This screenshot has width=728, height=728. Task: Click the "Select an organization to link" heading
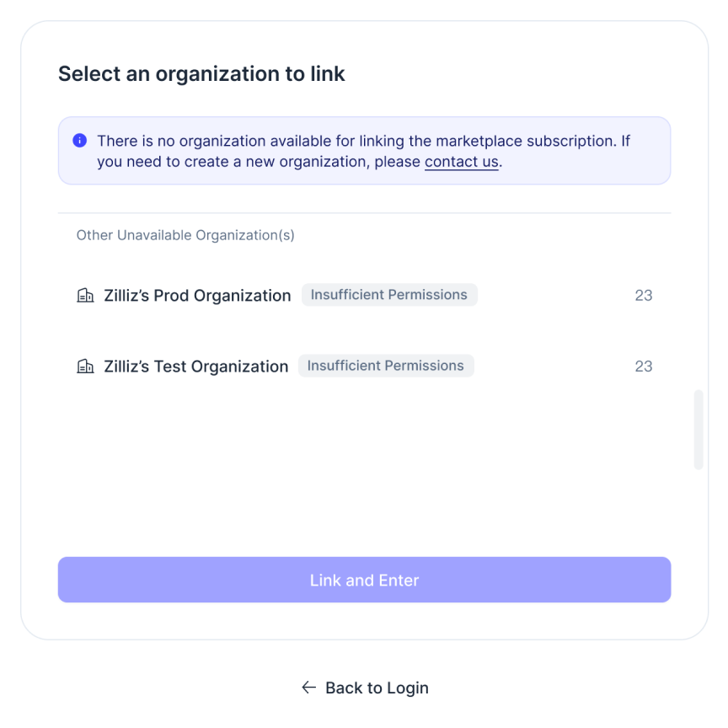click(201, 73)
